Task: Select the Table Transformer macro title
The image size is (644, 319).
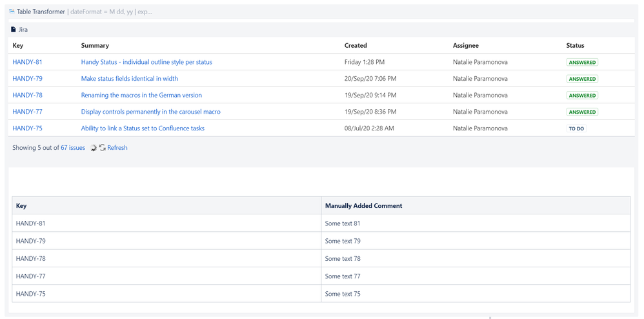Action: click(41, 12)
